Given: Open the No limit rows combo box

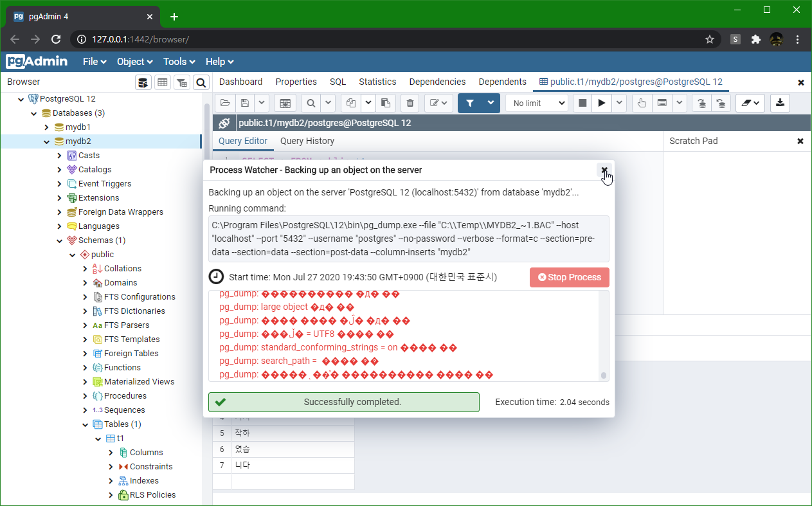Looking at the screenshot, I should click(537, 103).
